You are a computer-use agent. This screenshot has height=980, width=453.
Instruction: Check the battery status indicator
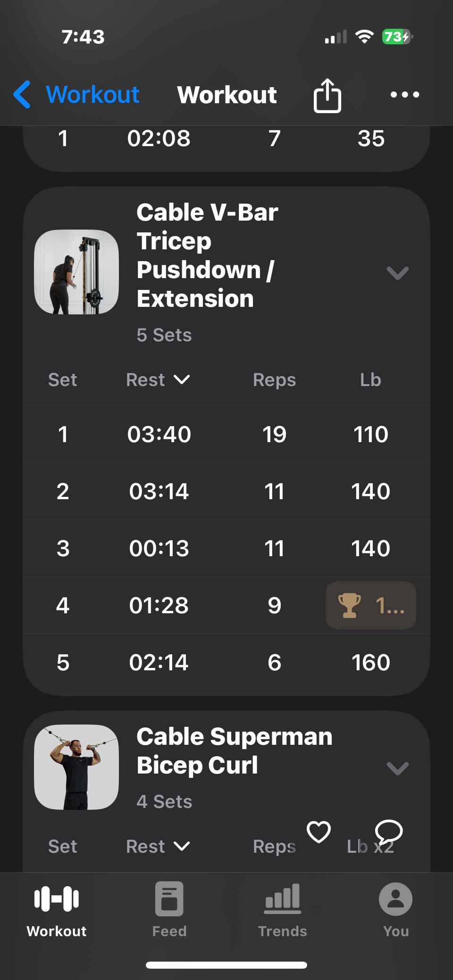point(397,37)
